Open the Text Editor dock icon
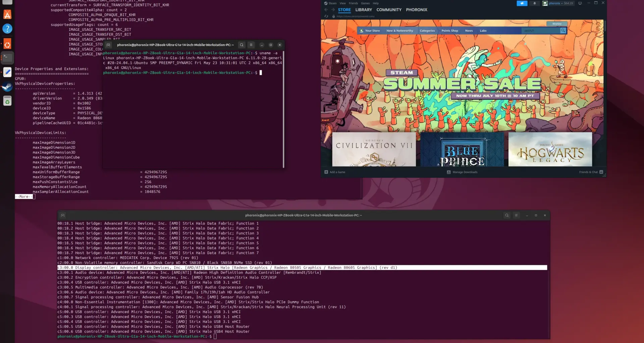 7,72
